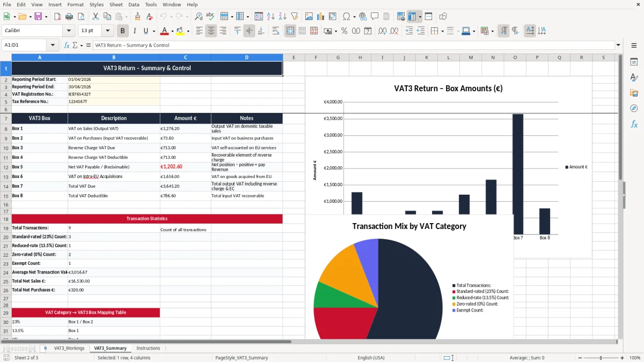Select column D header
The width and height of the screenshot is (644, 362).
(247, 57)
